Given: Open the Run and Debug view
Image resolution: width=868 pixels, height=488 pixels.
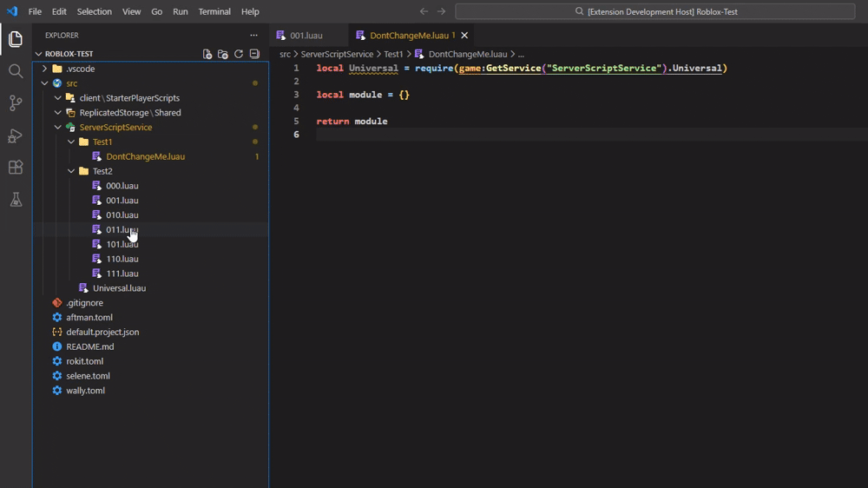Looking at the screenshot, I should click(x=16, y=135).
